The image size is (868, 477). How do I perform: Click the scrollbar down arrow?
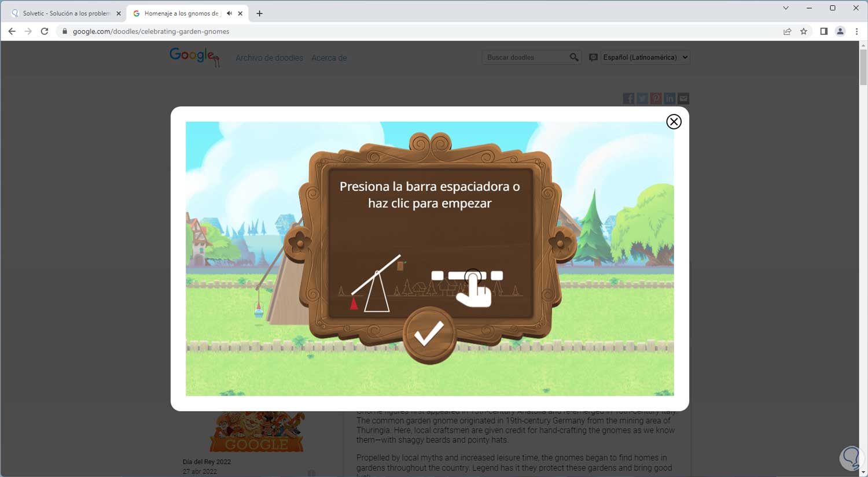tap(863, 472)
